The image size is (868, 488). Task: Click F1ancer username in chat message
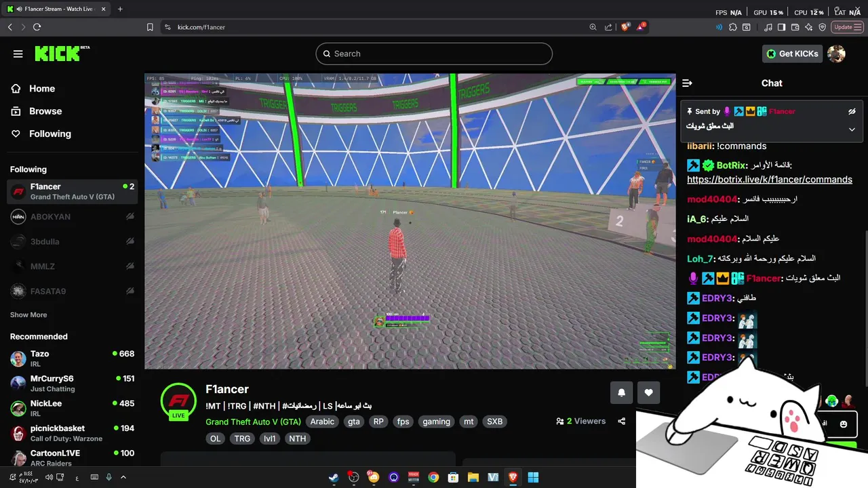pos(764,278)
